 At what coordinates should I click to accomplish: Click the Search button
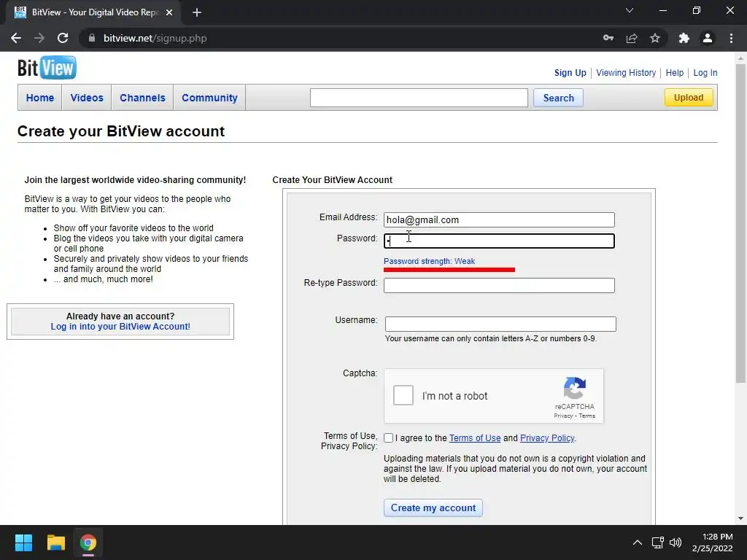click(558, 98)
